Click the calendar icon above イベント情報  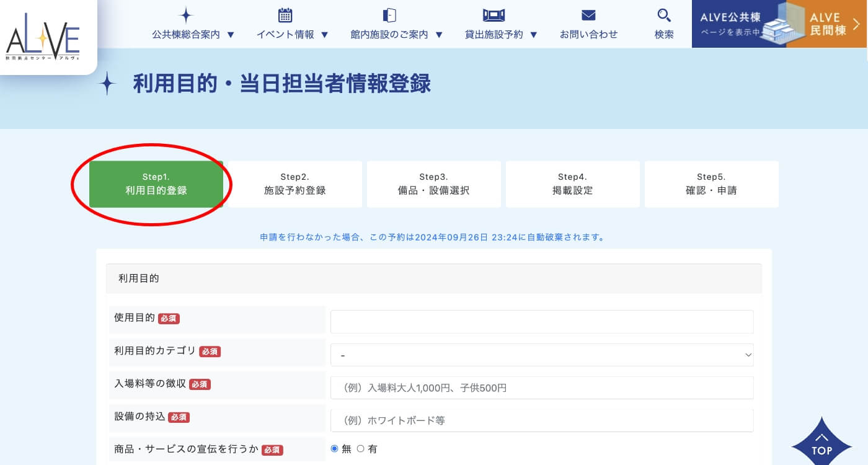coord(285,15)
